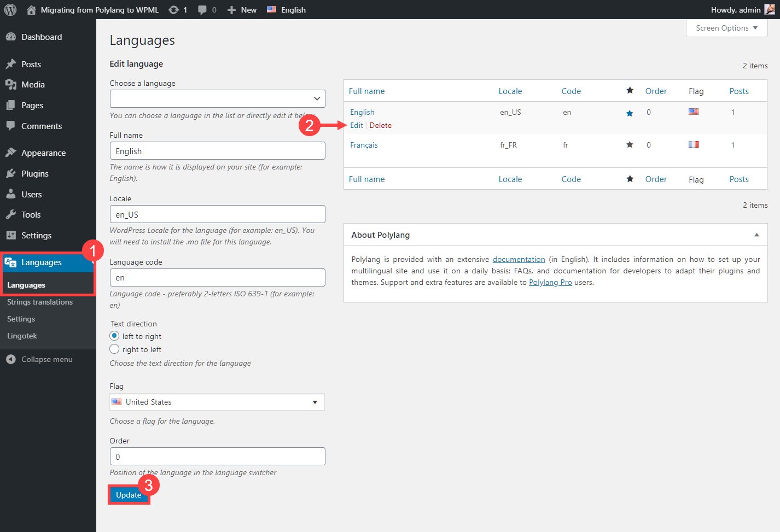Sort table by top Code header
780x532 pixels.
coord(571,91)
